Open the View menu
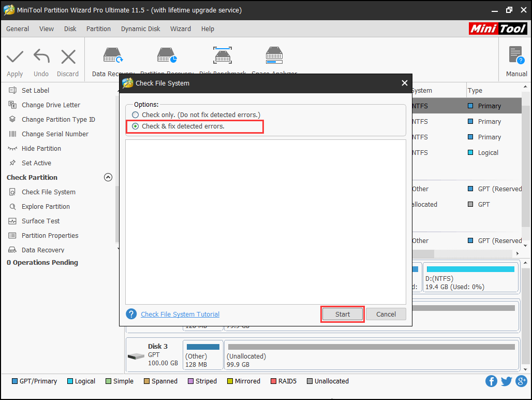The height and width of the screenshot is (400, 532). click(x=47, y=29)
